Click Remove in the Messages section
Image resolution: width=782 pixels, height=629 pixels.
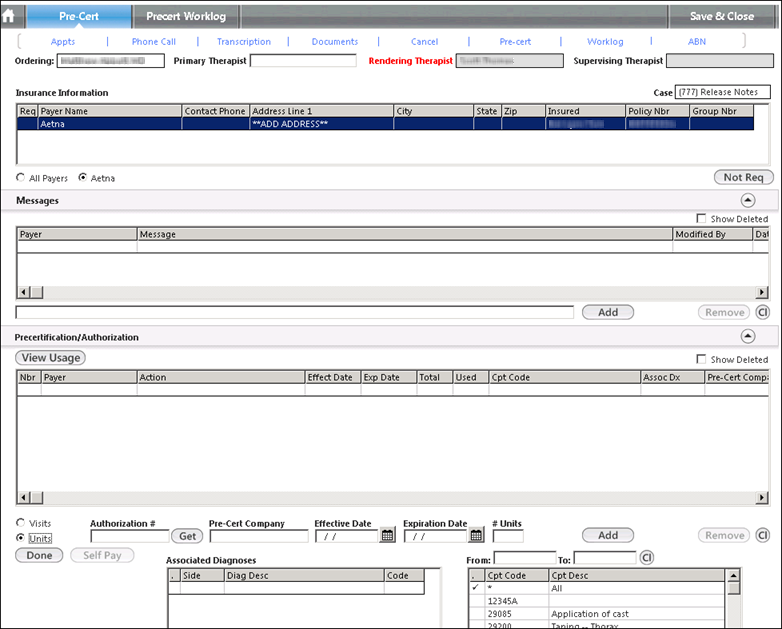pos(724,313)
